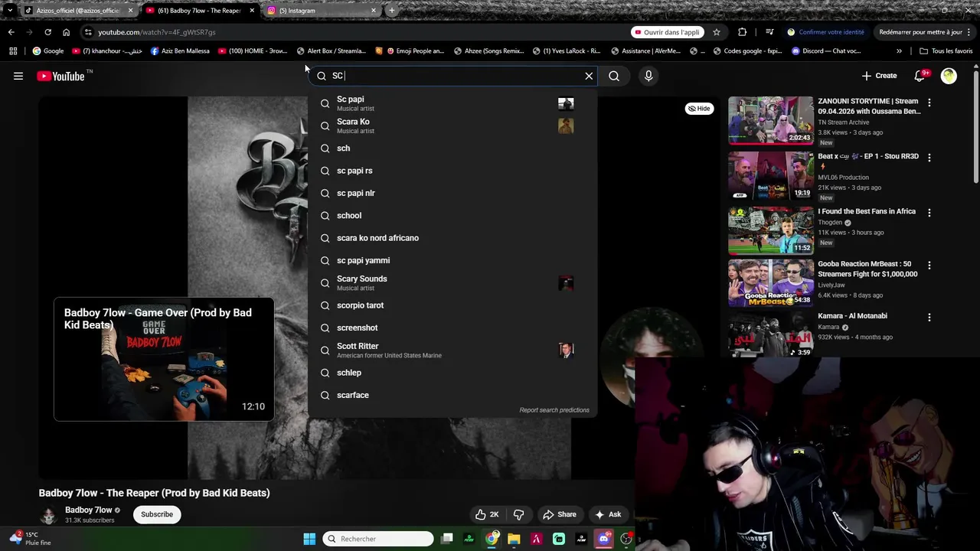Screen dimensions: 980x551
Task: Select the 'Scott Ritter' suggestion
Action: [x=452, y=350]
